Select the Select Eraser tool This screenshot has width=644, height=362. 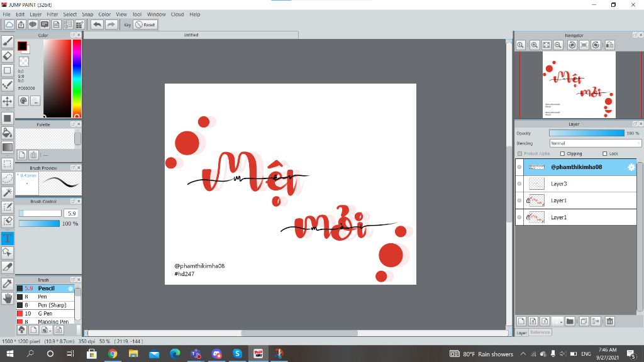pyautogui.click(x=8, y=221)
